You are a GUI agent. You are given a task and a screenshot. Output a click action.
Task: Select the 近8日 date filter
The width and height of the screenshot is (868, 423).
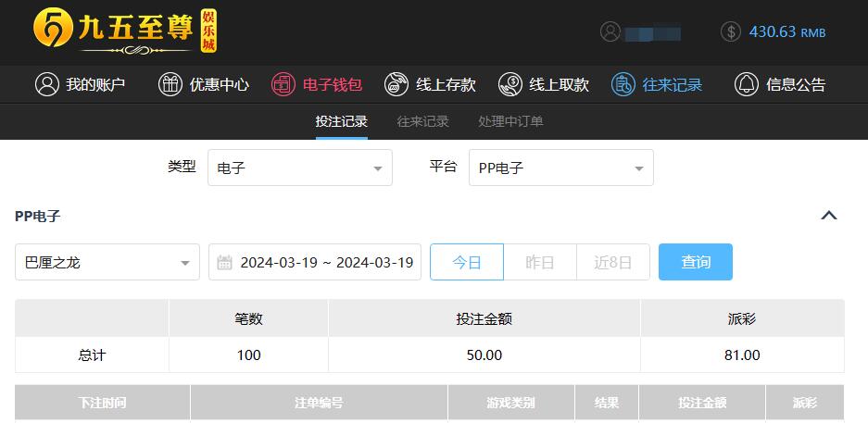coord(613,262)
